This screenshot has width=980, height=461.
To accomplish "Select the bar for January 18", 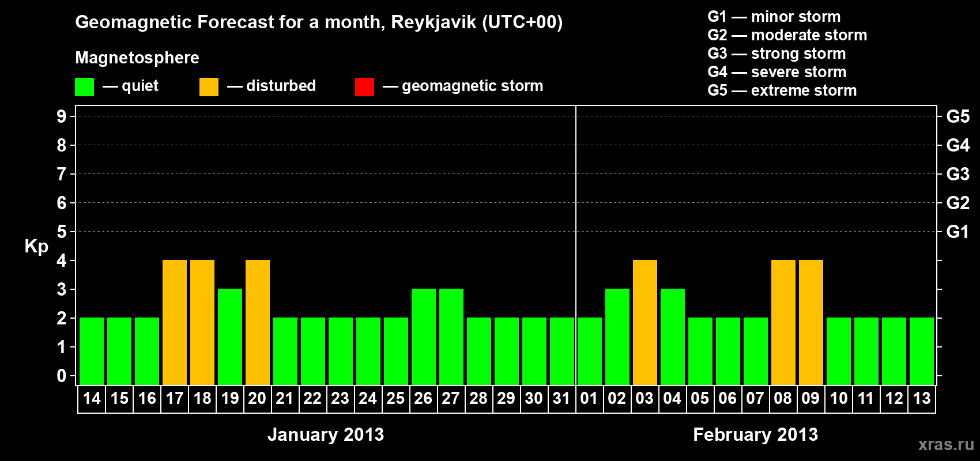I will pos(202,322).
